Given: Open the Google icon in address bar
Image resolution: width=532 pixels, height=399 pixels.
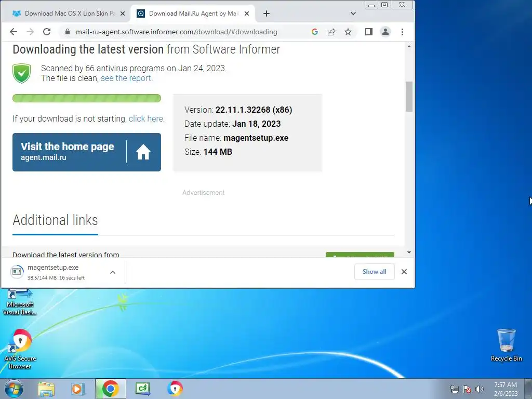Looking at the screenshot, I should tap(314, 32).
